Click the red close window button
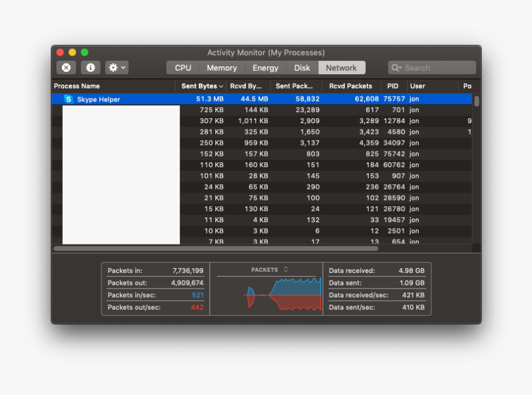Screen dimensions: 532x395 click(x=60, y=53)
